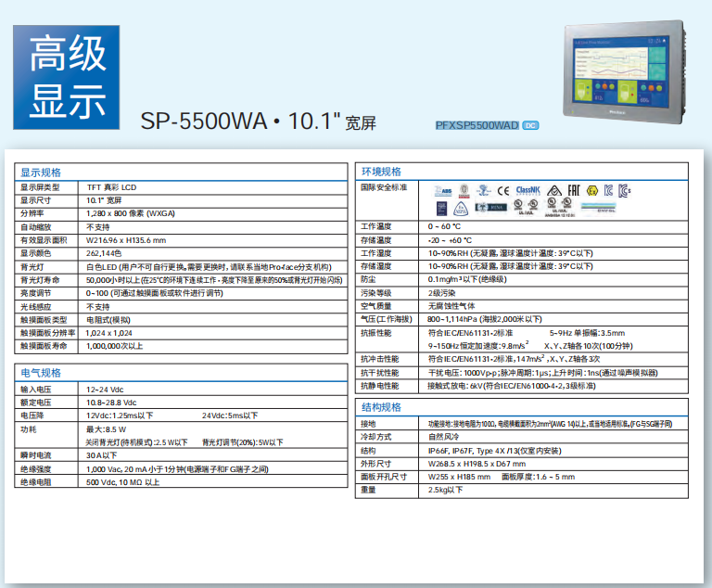The width and height of the screenshot is (712, 588).
Task: Click the Bureau Veritas certification logo
Action: (464, 191)
